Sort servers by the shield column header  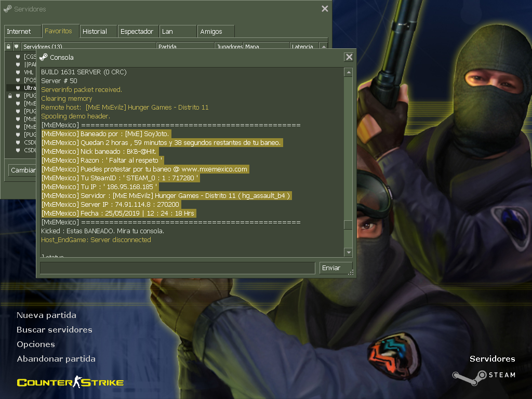[x=16, y=46]
